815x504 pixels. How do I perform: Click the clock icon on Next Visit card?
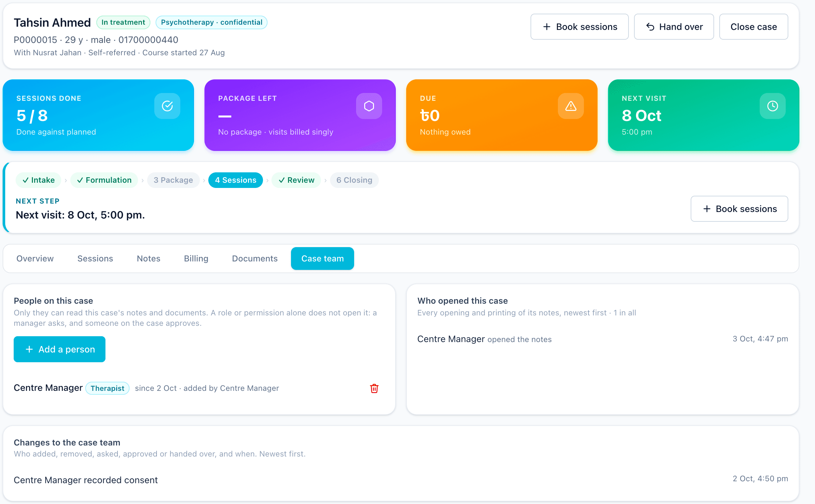point(773,106)
